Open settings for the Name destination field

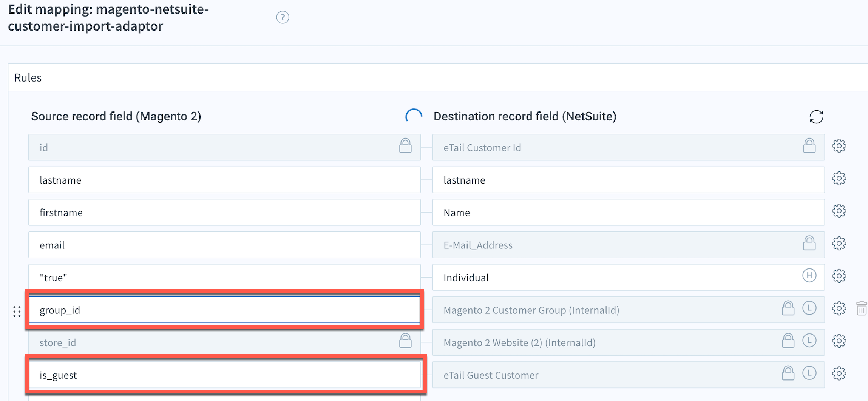pos(839,211)
